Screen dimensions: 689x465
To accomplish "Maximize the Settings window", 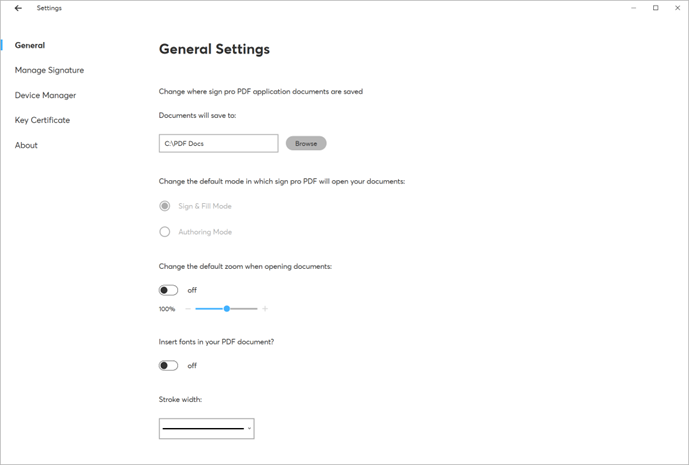I will 656,8.
